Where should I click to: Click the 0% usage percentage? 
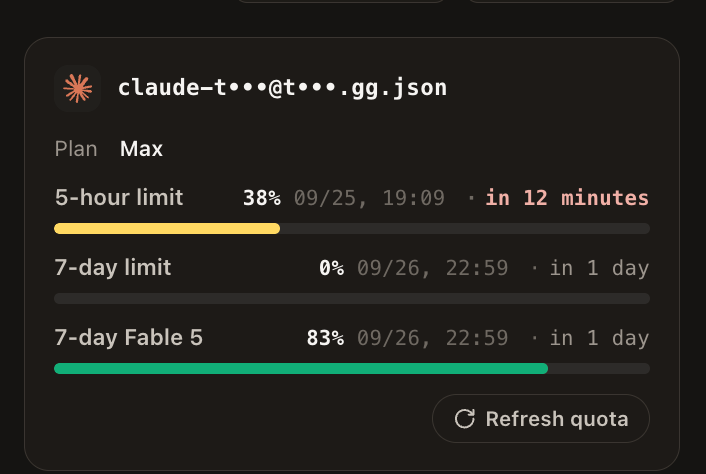[331, 268]
